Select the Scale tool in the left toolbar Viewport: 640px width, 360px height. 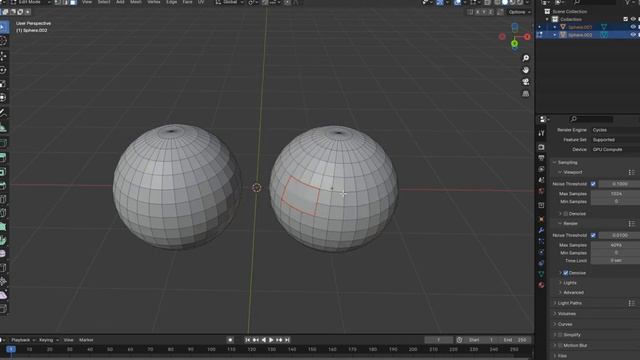click(3, 84)
